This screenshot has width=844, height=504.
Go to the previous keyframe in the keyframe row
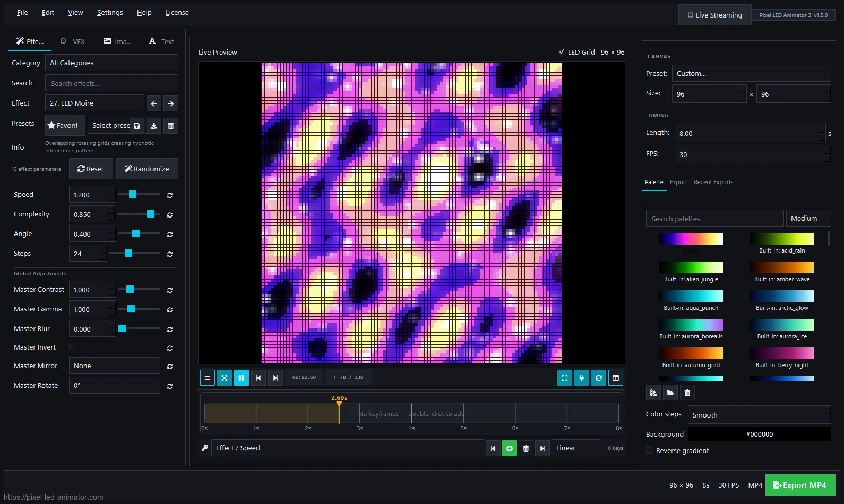pyautogui.click(x=493, y=448)
